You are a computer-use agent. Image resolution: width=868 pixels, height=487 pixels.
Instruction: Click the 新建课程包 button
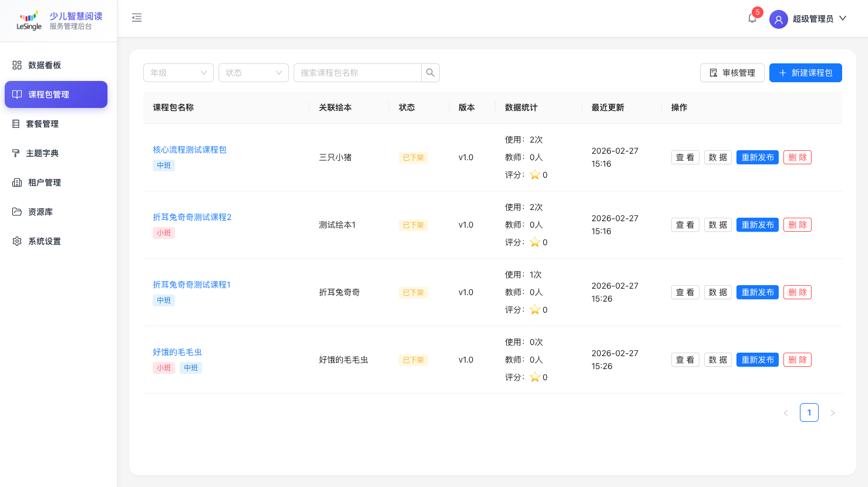click(805, 73)
